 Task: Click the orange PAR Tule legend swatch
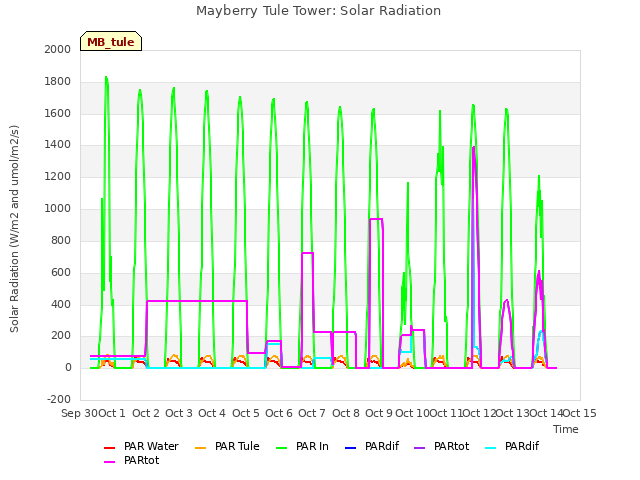tap(200, 448)
